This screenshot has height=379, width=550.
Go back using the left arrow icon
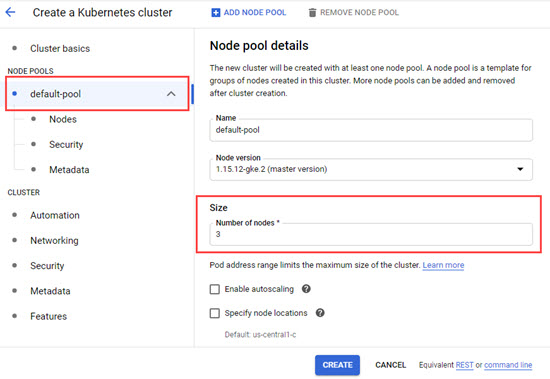point(11,12)
